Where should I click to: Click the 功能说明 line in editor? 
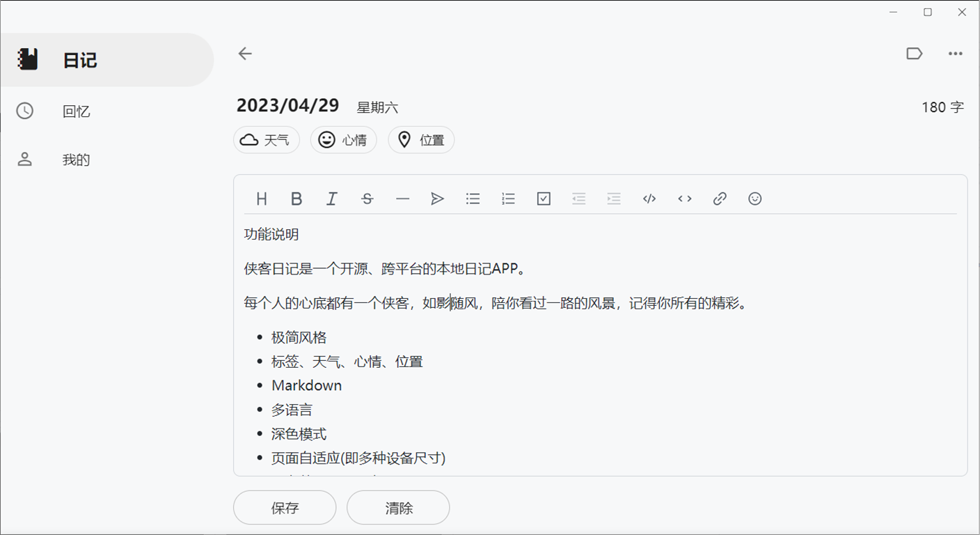(x=271, y=234)
